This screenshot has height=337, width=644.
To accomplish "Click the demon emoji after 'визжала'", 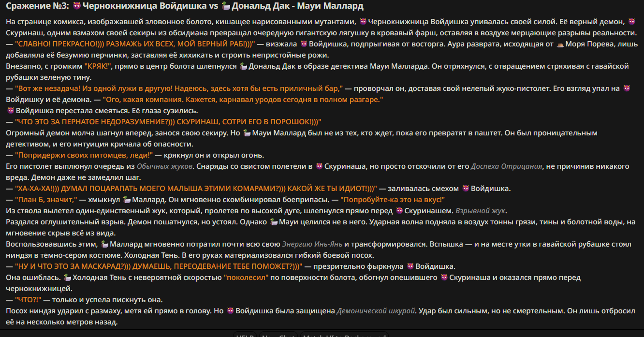I will tap(304, 44).
